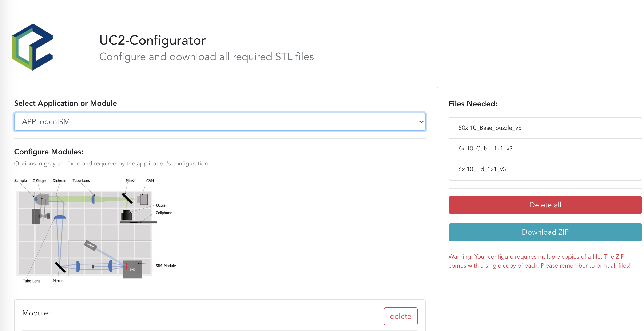Open the APP_openISM application dropdown

point(219,122)
